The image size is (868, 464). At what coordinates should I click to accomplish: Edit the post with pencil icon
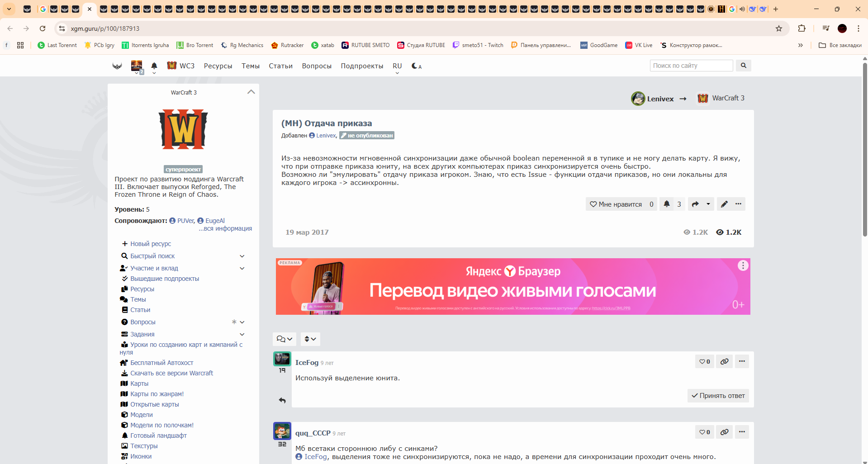724,204
